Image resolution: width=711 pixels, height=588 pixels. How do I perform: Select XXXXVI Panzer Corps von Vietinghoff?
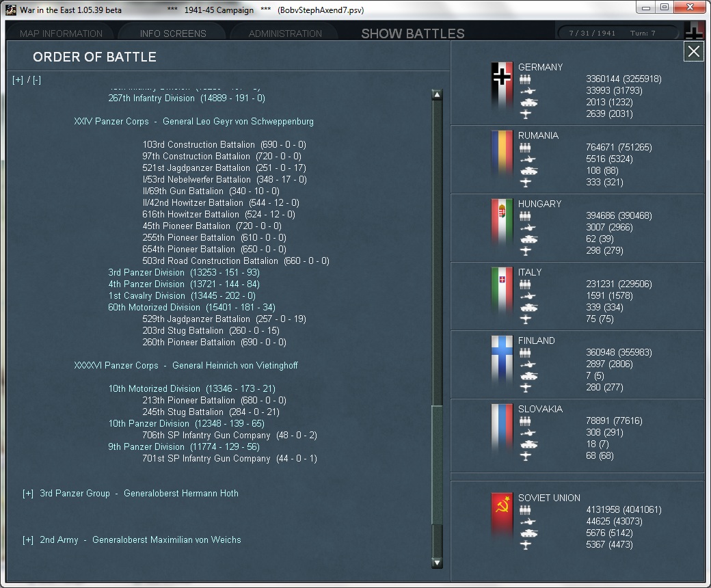coord(186,365)
